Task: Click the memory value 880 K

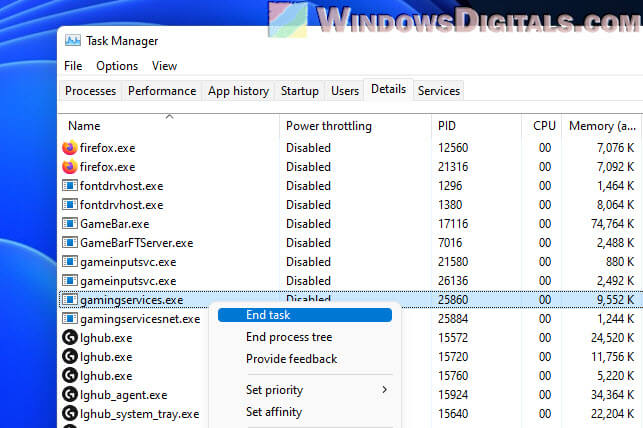Action: tap(620, 262)
